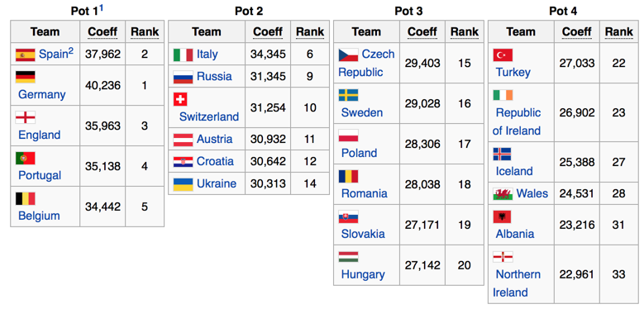
Task: Click the Spain flag icon
Action: [25, 55]
